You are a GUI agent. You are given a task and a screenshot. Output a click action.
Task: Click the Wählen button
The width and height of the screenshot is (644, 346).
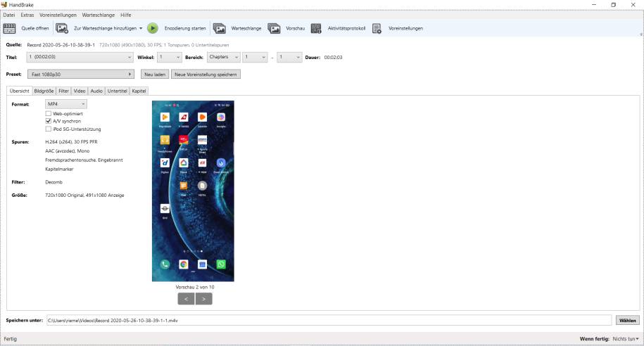628,321
